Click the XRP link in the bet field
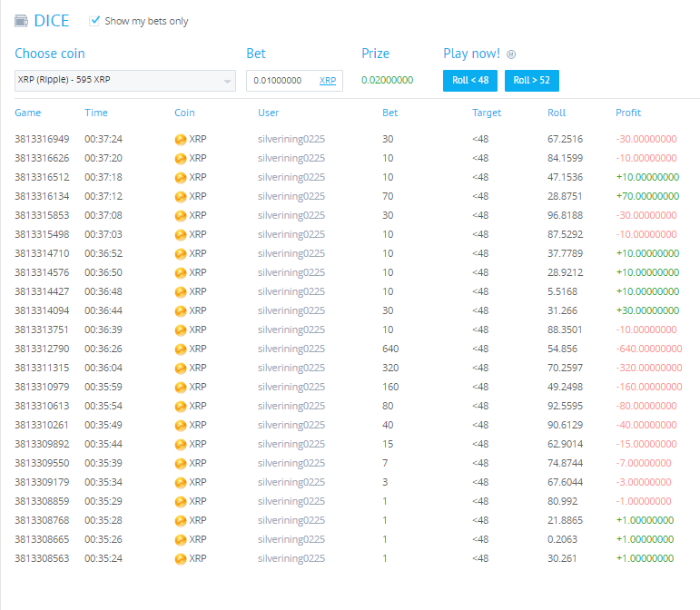The image size is (700, 610). click(x=327, y=81)
